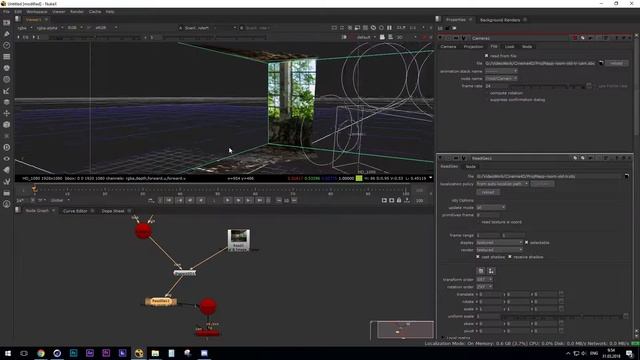Switch to the Dope Sheet tab

(113, 211)
